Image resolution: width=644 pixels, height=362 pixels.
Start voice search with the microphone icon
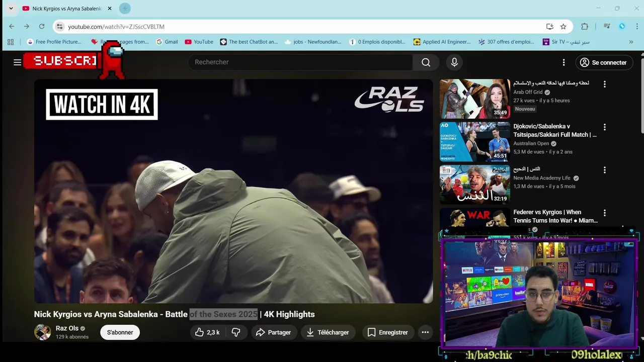pos(454,62)
